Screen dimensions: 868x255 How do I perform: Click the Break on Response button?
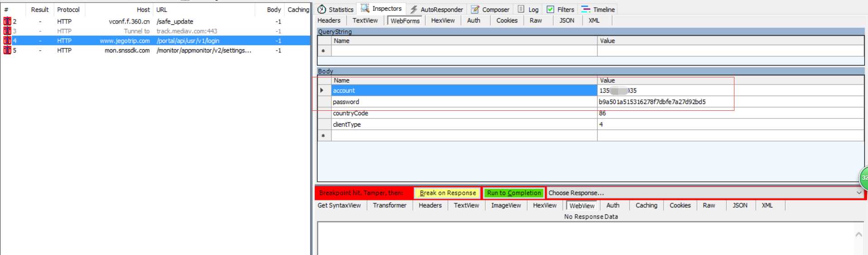point(447,193)
